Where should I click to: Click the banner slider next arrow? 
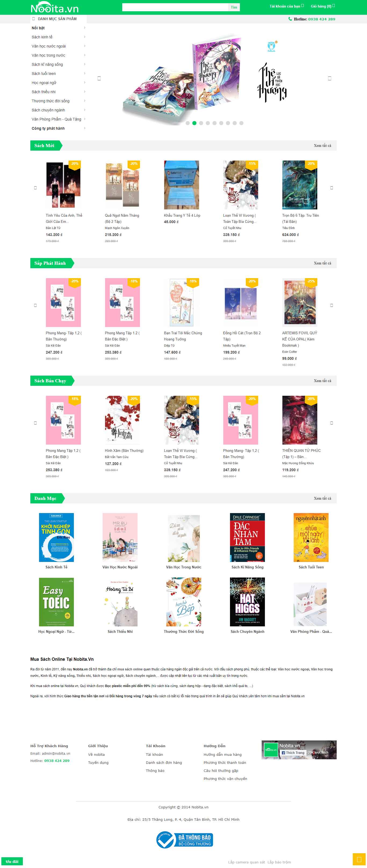click(x=330, y=78)
